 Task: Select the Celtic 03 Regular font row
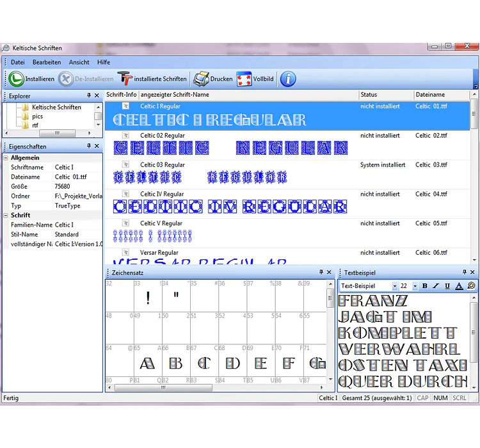pyautogui.click(x=287, y=174)
